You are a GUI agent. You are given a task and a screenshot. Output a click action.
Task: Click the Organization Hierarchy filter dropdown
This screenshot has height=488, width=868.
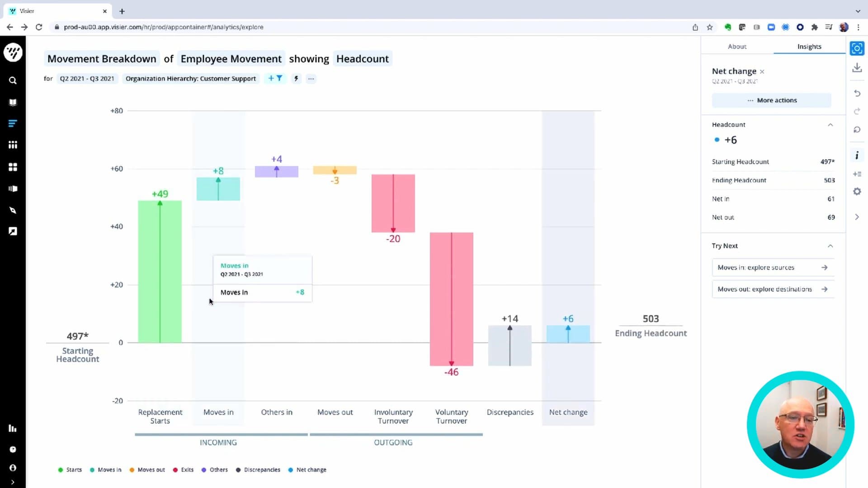tap(191, 78)
